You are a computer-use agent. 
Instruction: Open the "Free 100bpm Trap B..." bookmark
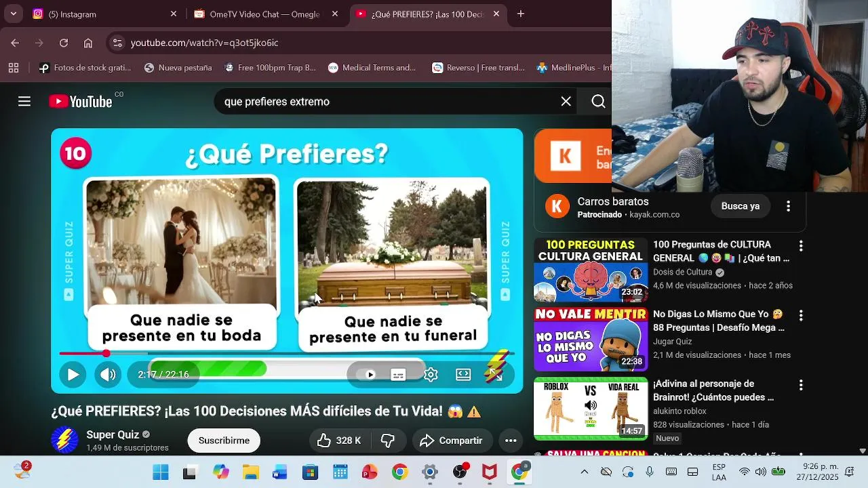click(270, 68)
